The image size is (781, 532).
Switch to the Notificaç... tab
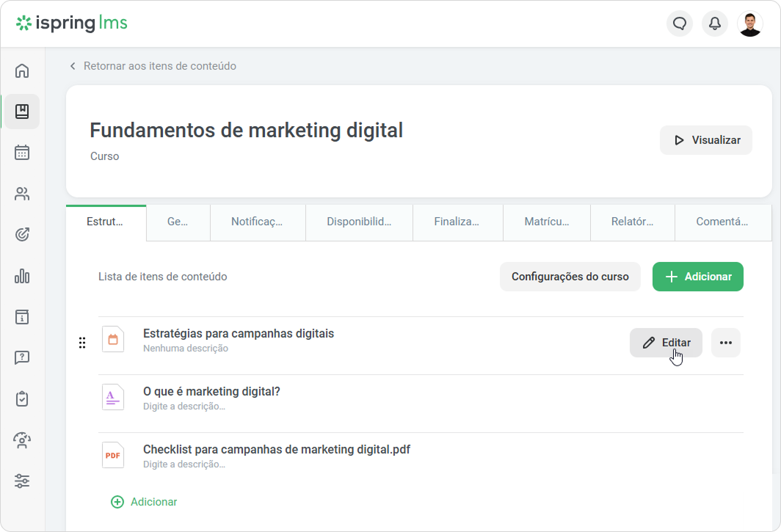[x=257, y=222]
